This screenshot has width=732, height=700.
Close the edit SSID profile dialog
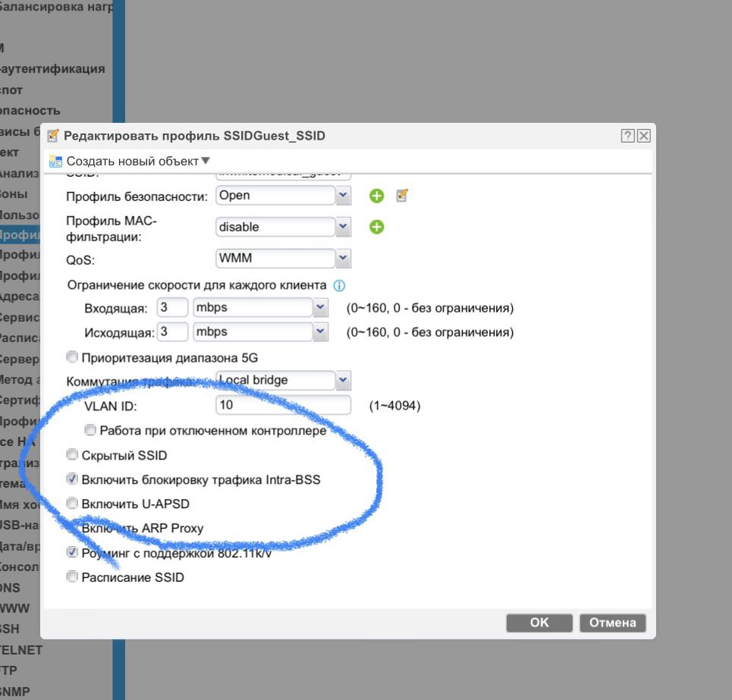[644, 136]
